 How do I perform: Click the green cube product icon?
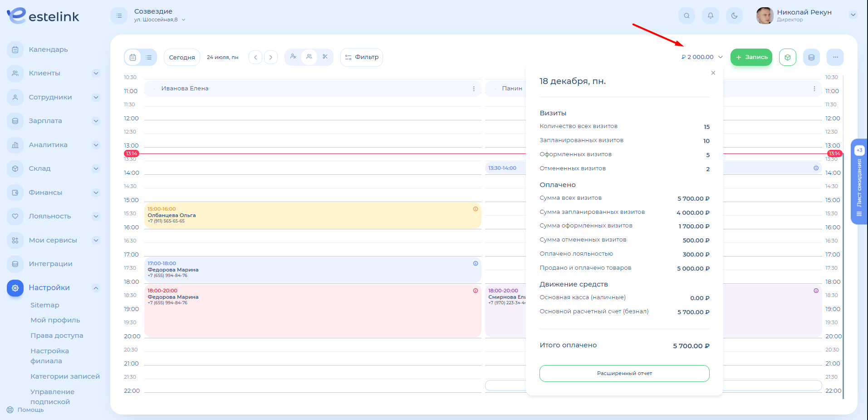787,57
